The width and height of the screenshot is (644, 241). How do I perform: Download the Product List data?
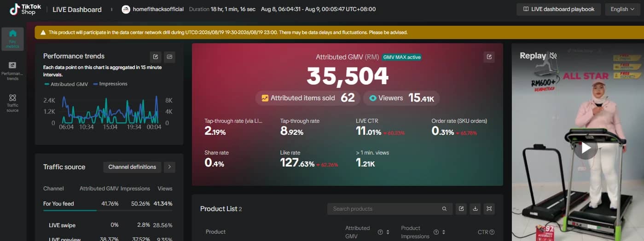pos(475,209)
